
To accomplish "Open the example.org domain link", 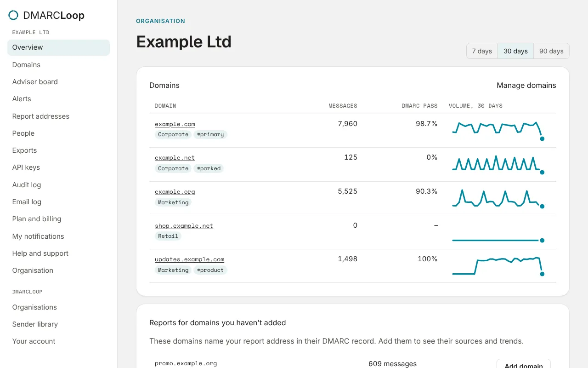I will pos(175,192).
